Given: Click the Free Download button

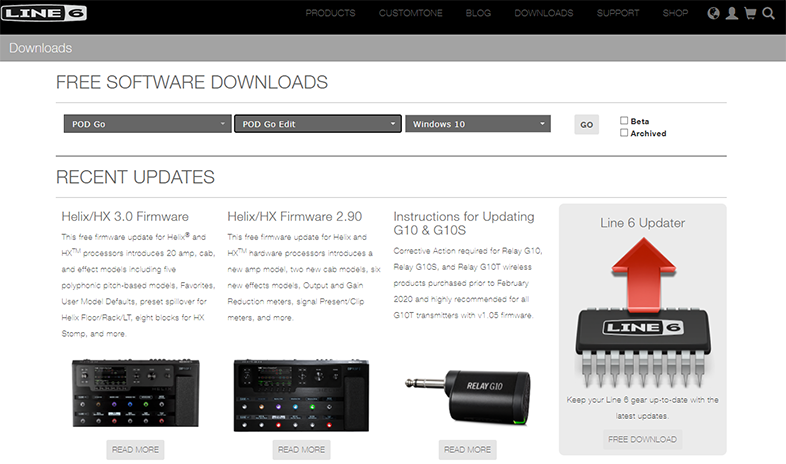Looking at the screenshot, I should pyautogui.click(x=642, y=439).
